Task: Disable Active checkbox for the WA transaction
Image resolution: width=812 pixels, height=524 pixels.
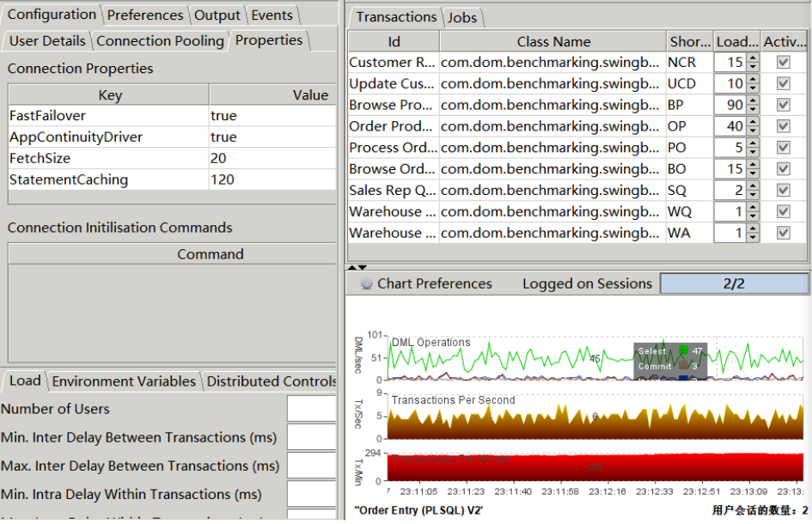Action: [x=783, y=233]
